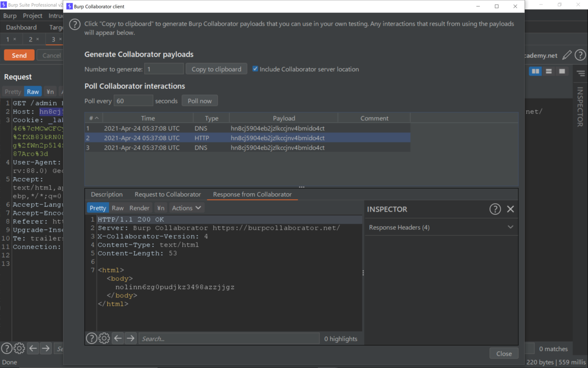Click the Content-Length: 53 header line

tap(137, 253)
